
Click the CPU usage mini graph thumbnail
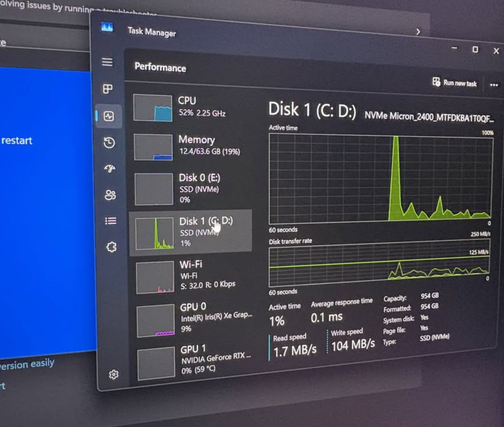pyautogui.click(x=153, y=108)
